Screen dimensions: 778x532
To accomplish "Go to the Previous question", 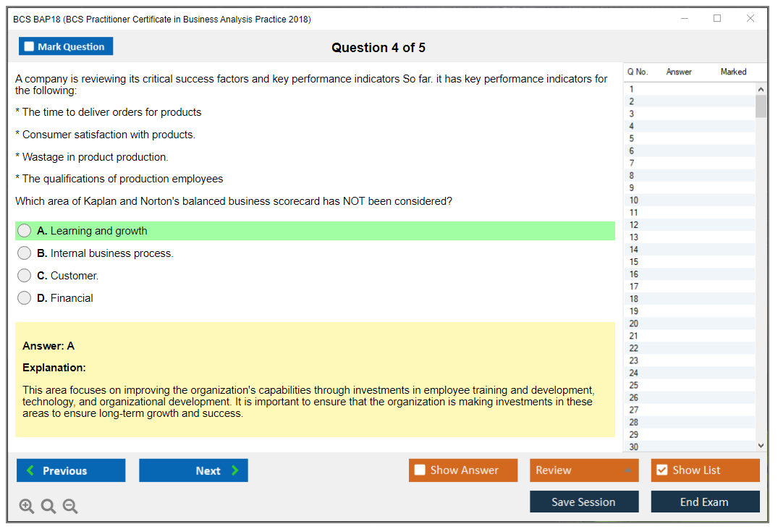I will (x=71, y=470).
